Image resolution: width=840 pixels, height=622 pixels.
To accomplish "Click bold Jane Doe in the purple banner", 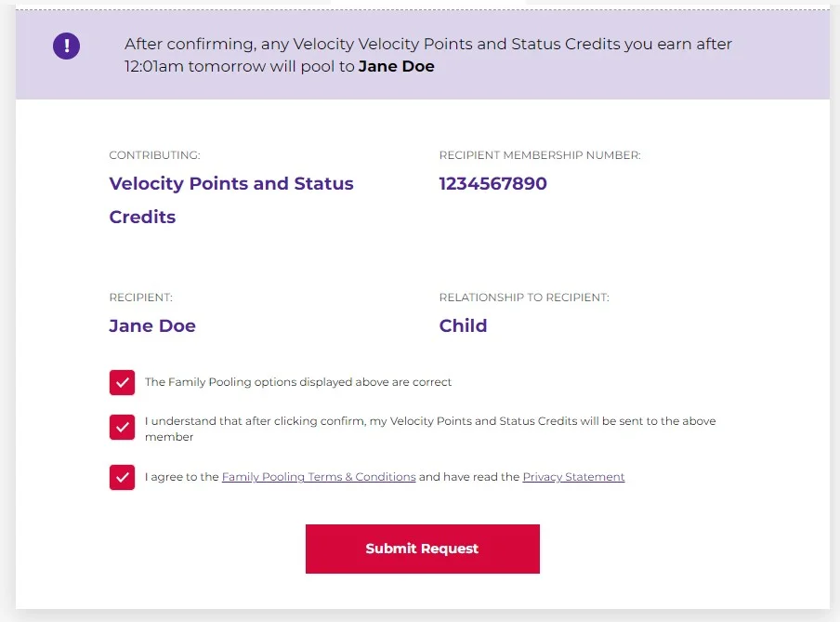I will pos(396,67).
